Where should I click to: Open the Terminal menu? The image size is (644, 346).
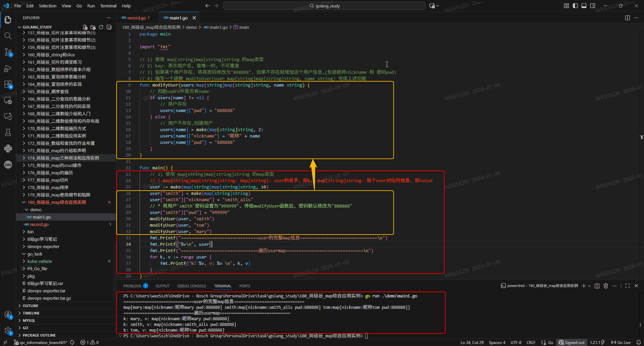pos(108,6)
